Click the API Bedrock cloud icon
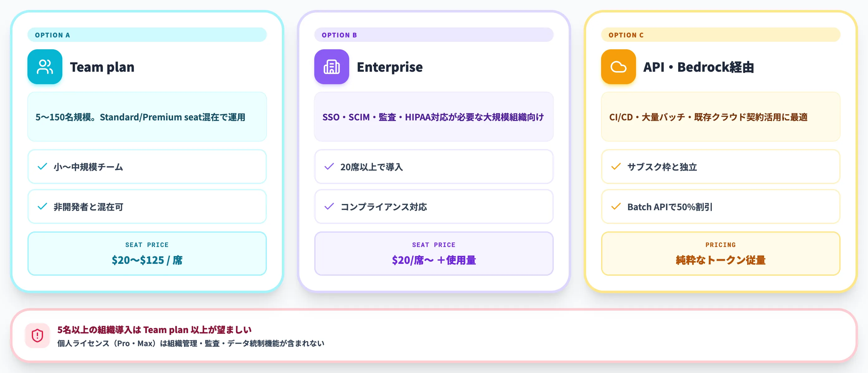The height and width of the screenshot is (373, 868). pos(618,67)
